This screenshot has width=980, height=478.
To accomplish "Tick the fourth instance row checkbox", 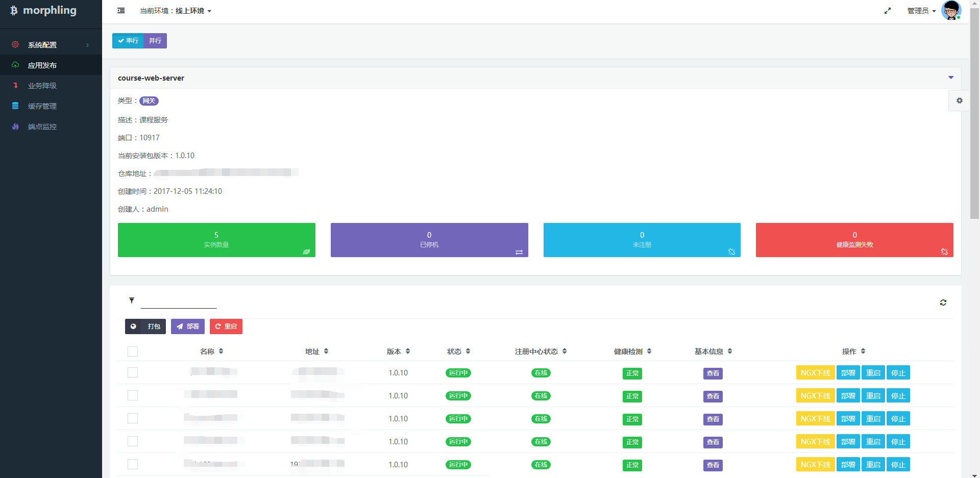I will coord(133,441).
